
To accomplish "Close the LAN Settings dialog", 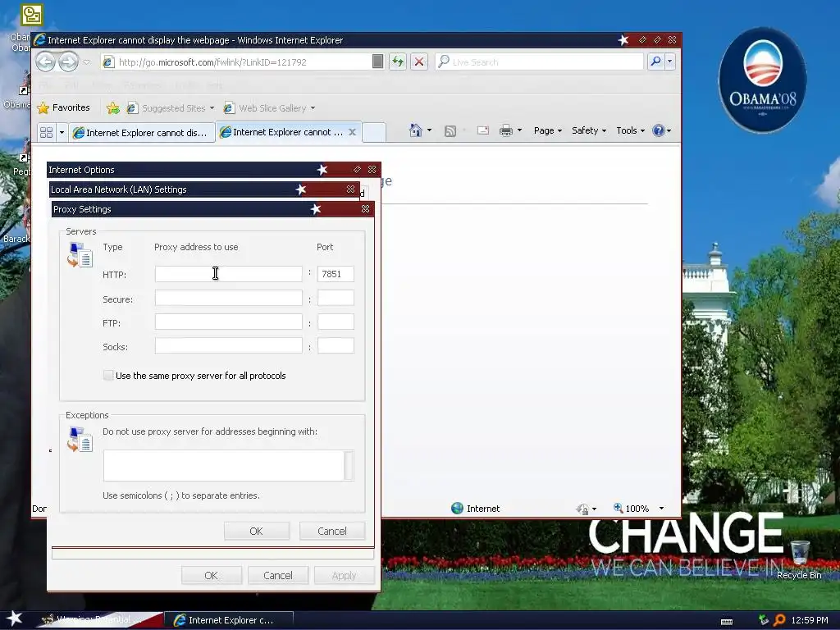I will coord(350,189).
